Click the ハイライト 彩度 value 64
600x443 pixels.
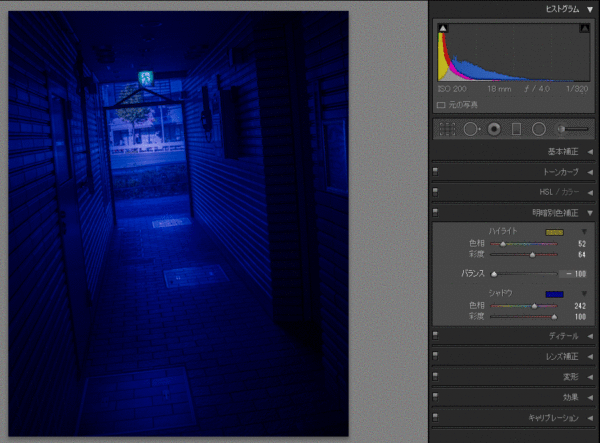[582, 254]
